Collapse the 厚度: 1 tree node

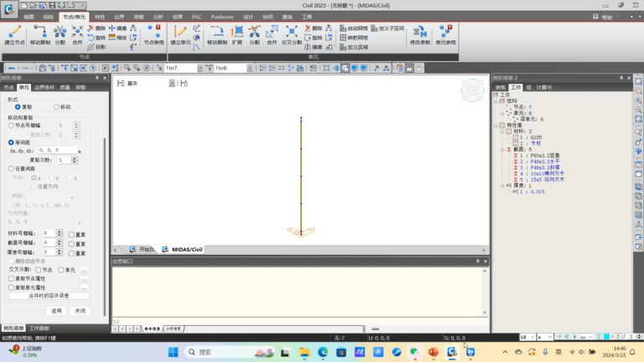click(x=502, y=185)
